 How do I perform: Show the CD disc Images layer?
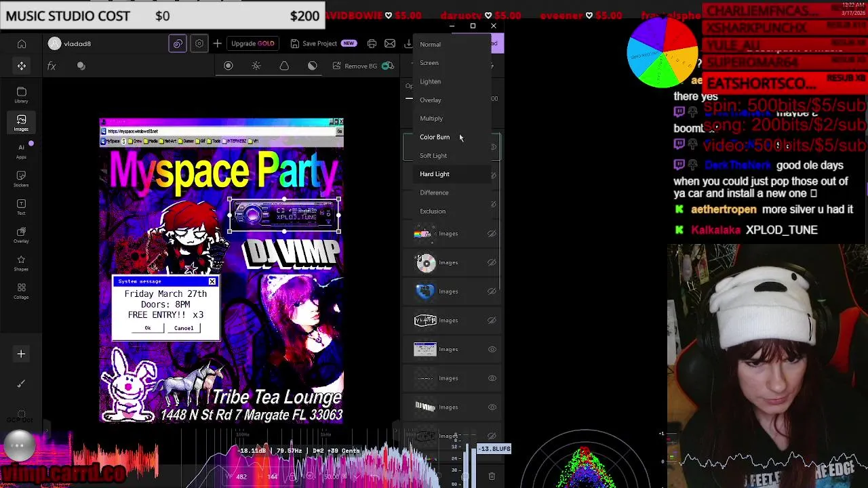coord(492,262)
